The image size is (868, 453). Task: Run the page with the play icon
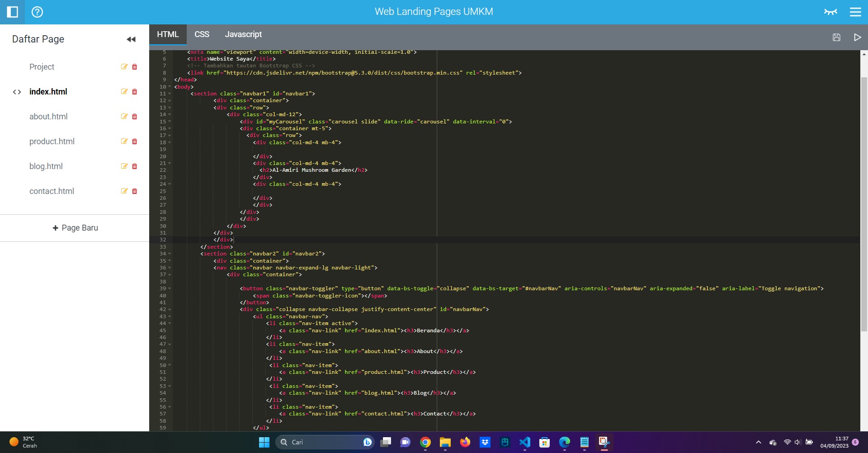857,38
